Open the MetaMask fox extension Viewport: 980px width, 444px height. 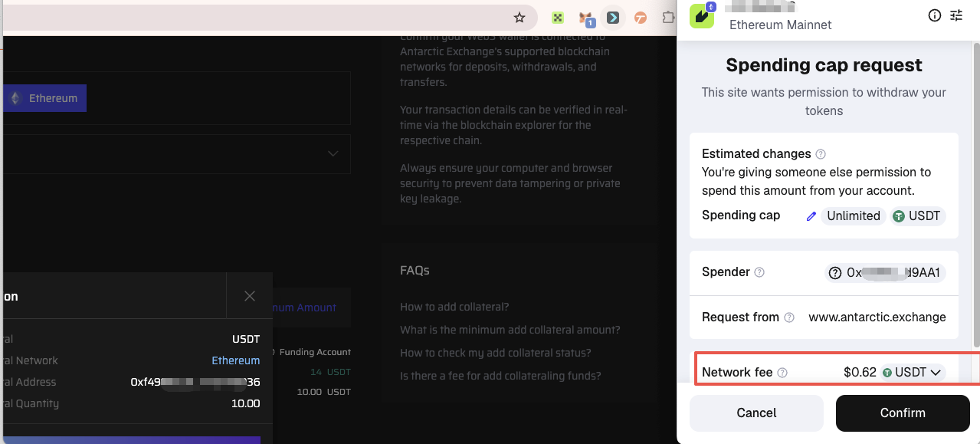click(586, 18)
